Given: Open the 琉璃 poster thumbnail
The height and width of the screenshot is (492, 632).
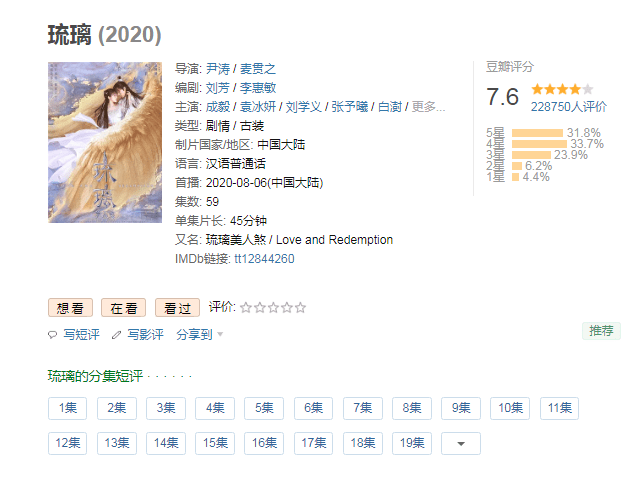Looking at the screenshot, I should point(105,142).
